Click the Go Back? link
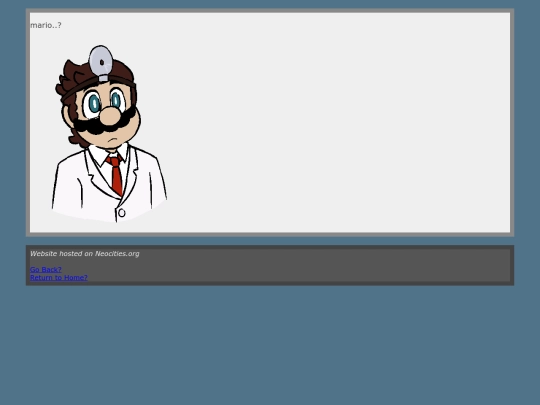This screenshot has width=540, height=405. tap(46, 270)
